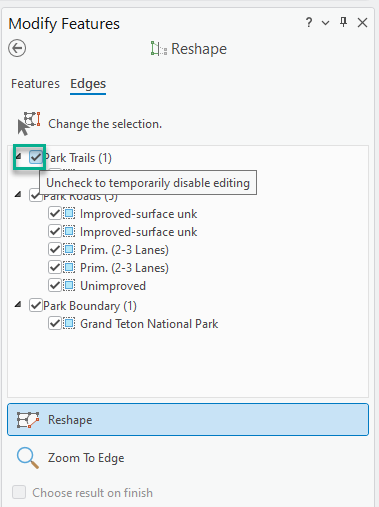Collapse the Park Boundary group

point(18,304)
